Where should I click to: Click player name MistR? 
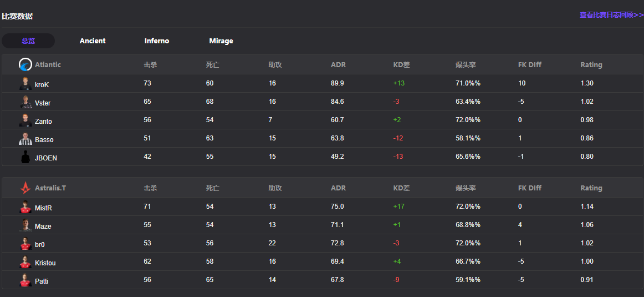[44, 208]
